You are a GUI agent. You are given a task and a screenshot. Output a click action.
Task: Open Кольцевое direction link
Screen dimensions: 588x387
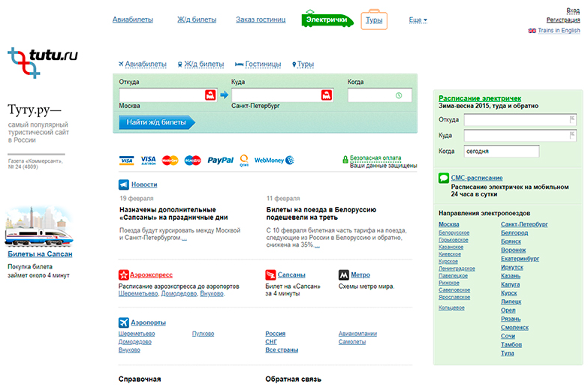[x=451, y=307]
